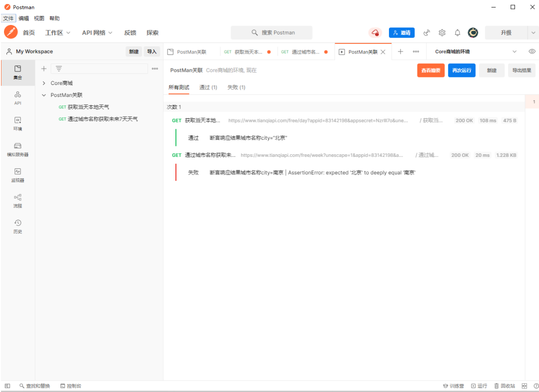Click the 新建 button in the runner header
Screen dimensions: 539x392
[491, 70]
